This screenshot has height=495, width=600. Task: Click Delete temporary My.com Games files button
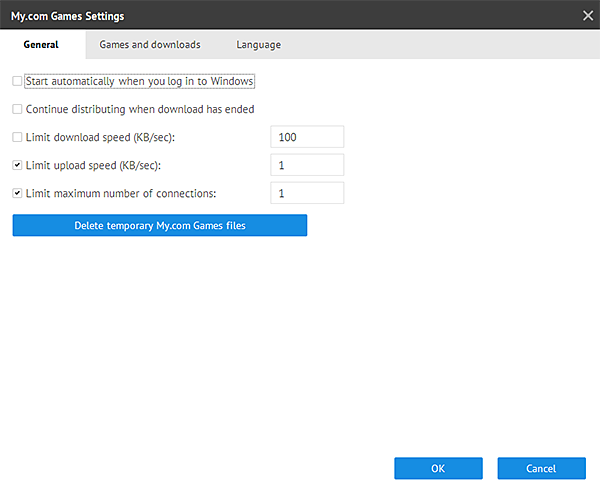[160, 225]
